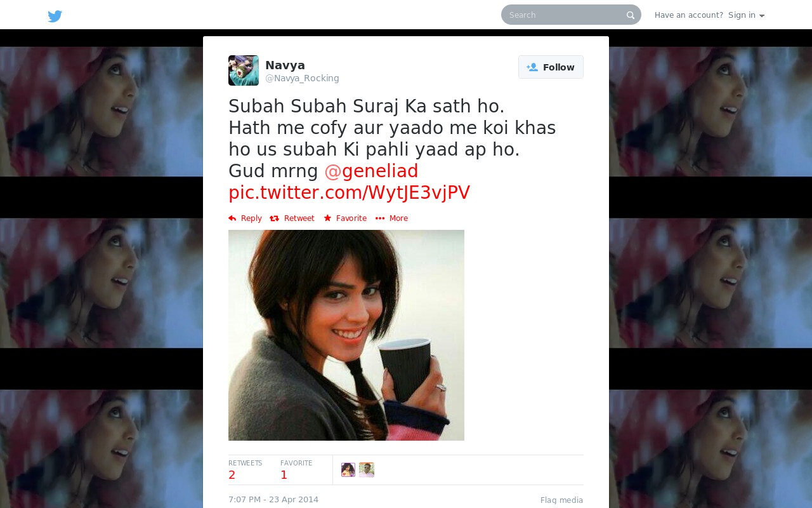The image size is (812, 508).
Task: Click the add-user icon in Follow button
Action: (x=532, y=67)
